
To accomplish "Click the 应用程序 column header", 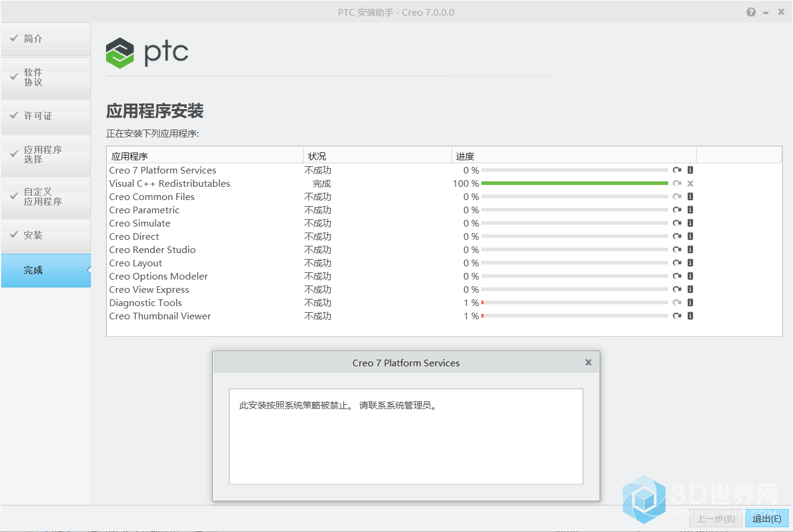I will point(205,156).
